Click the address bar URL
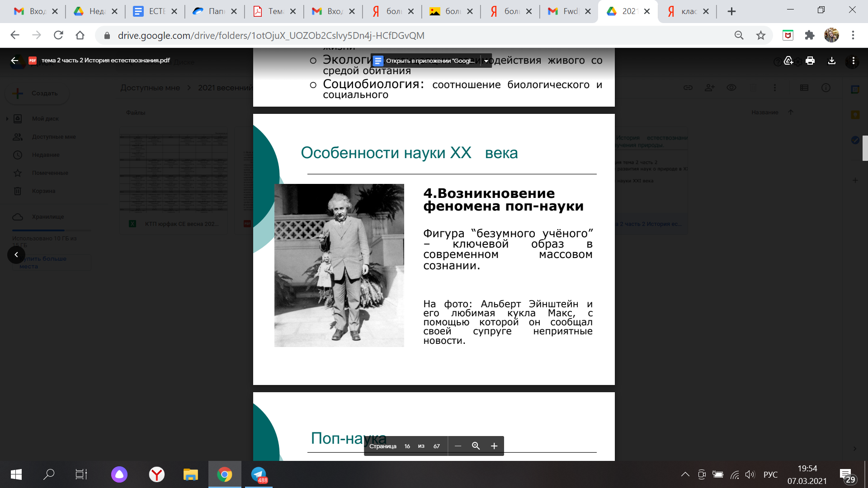Screen dimensions: 868x488 [271, 35]
